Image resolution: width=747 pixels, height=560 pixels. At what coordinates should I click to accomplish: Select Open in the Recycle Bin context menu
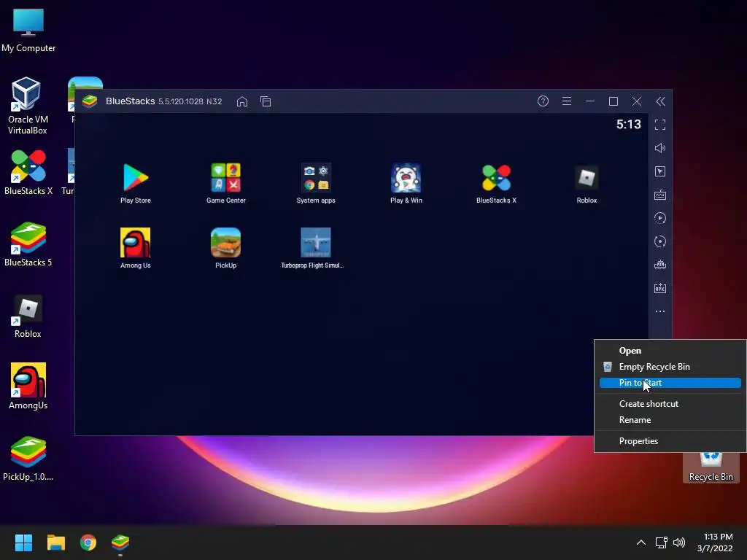click(x=670, y=351)
